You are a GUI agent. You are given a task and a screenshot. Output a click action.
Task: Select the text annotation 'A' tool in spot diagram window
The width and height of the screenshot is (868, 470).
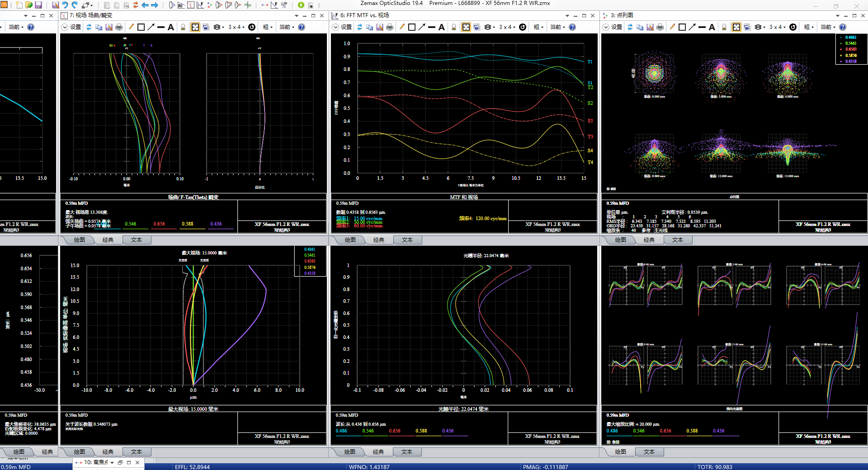coord(712,27)
